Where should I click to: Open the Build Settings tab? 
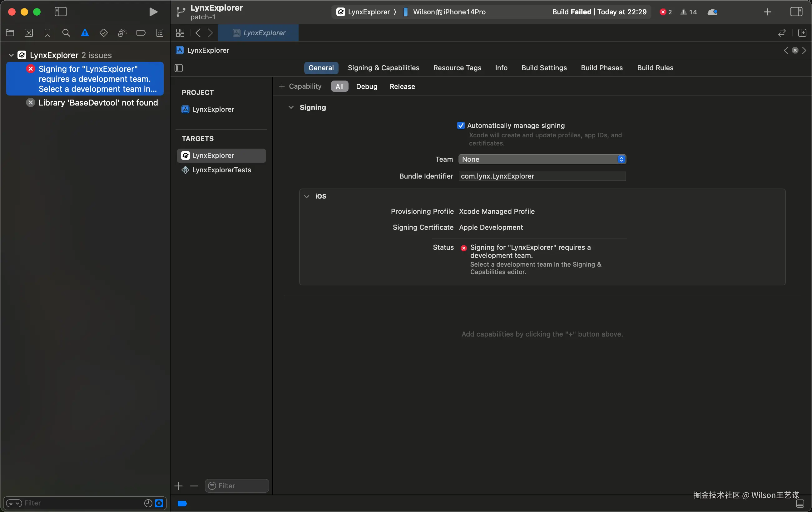pyautogui.click(x=544, y=68)
